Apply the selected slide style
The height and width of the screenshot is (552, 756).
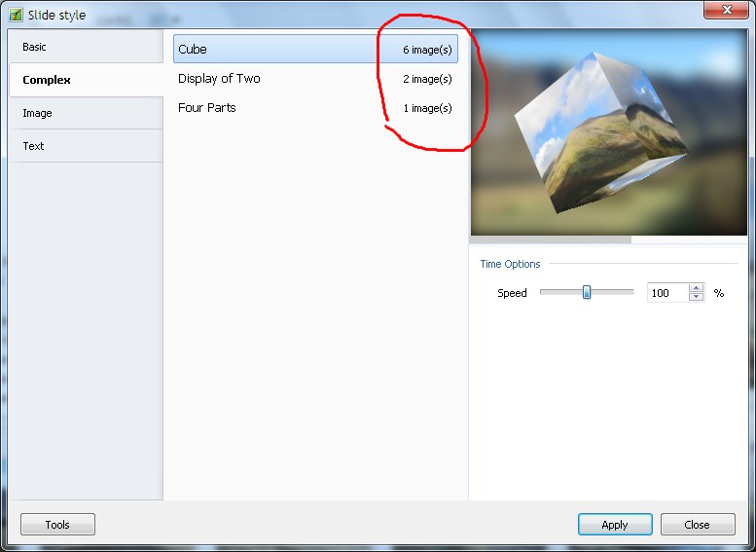coord(615,524)
